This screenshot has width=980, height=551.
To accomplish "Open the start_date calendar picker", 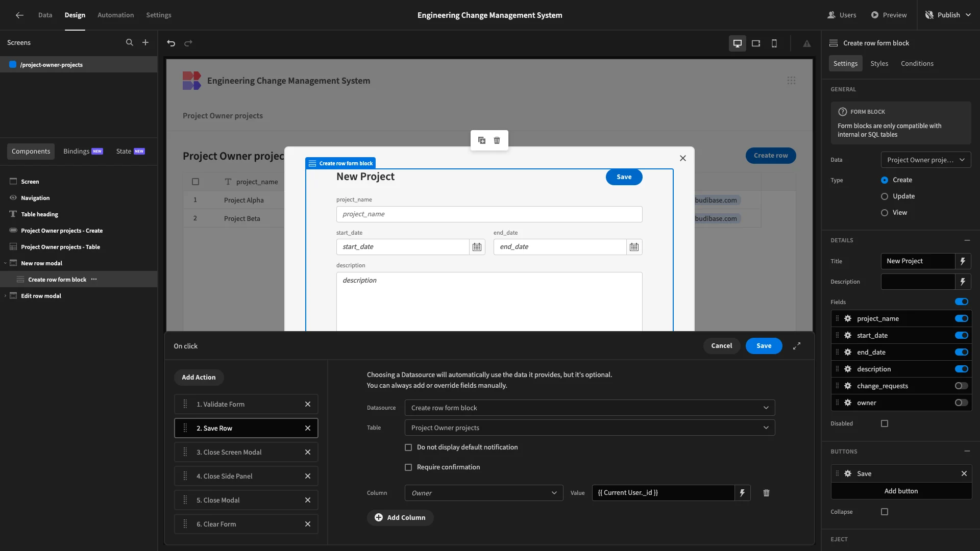I will coord(477,247).
